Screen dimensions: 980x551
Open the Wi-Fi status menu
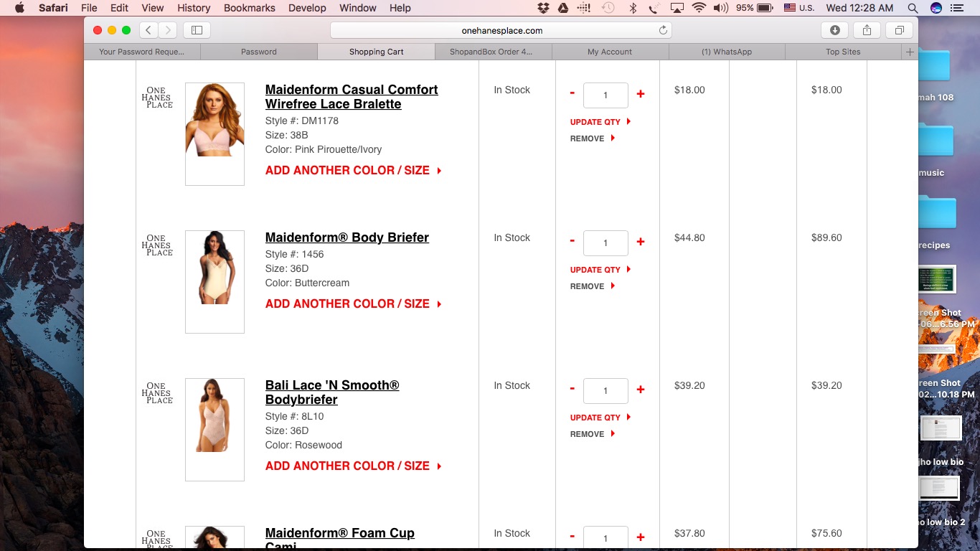coord(699,8)
